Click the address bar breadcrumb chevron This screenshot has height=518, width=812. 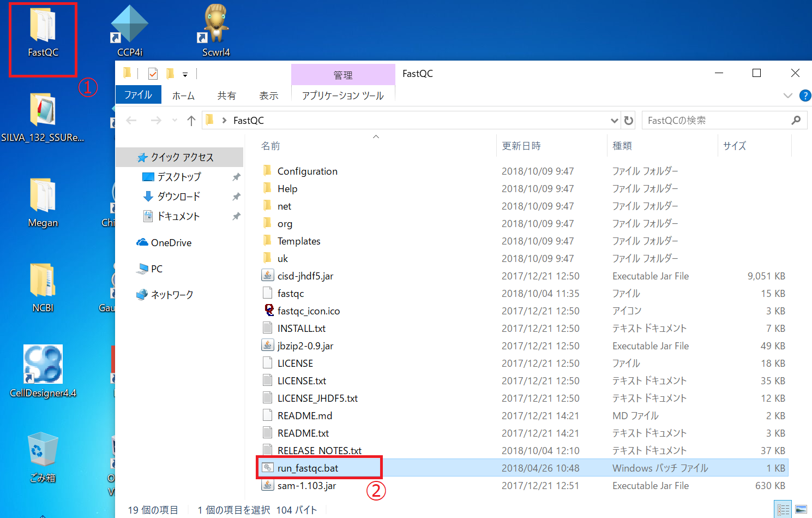tap(224, 121)
